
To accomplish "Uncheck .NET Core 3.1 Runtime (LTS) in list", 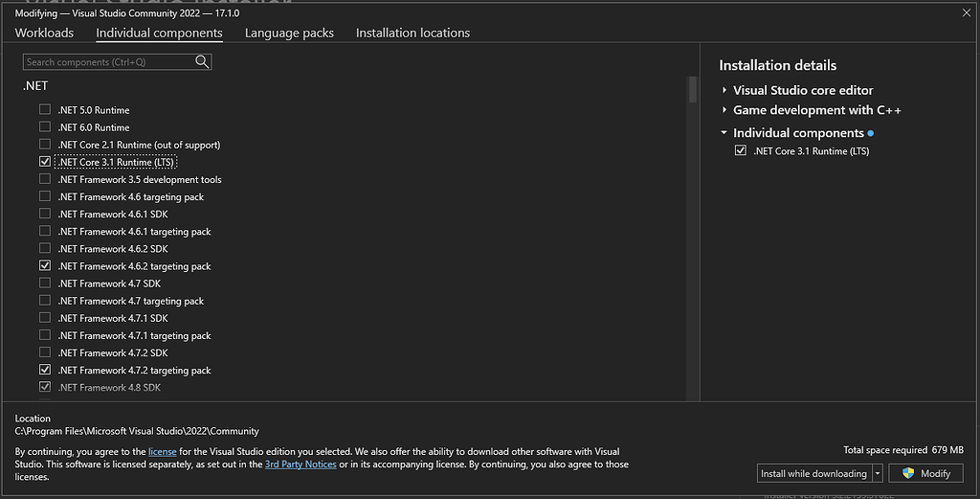I will tap(45, 162).
